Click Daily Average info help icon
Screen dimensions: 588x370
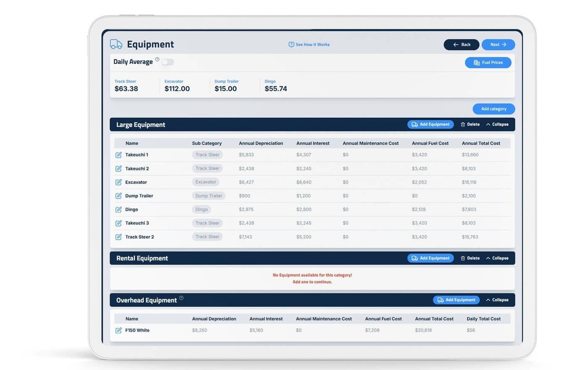157,60
